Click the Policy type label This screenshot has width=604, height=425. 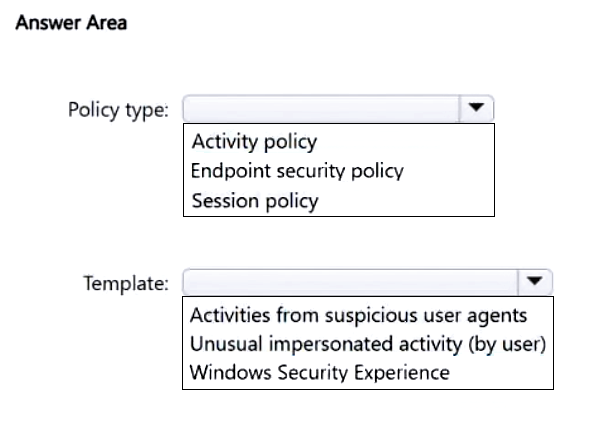pos(118,109)
